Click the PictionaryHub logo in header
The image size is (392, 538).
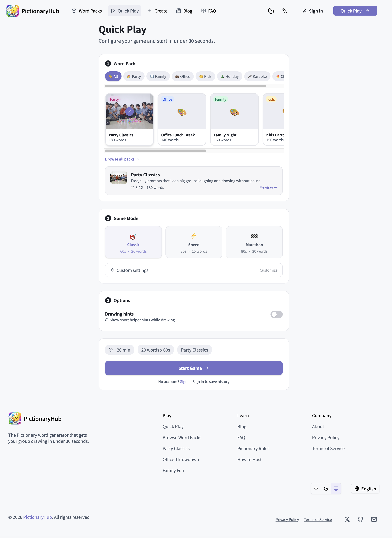tap(33, 11)
